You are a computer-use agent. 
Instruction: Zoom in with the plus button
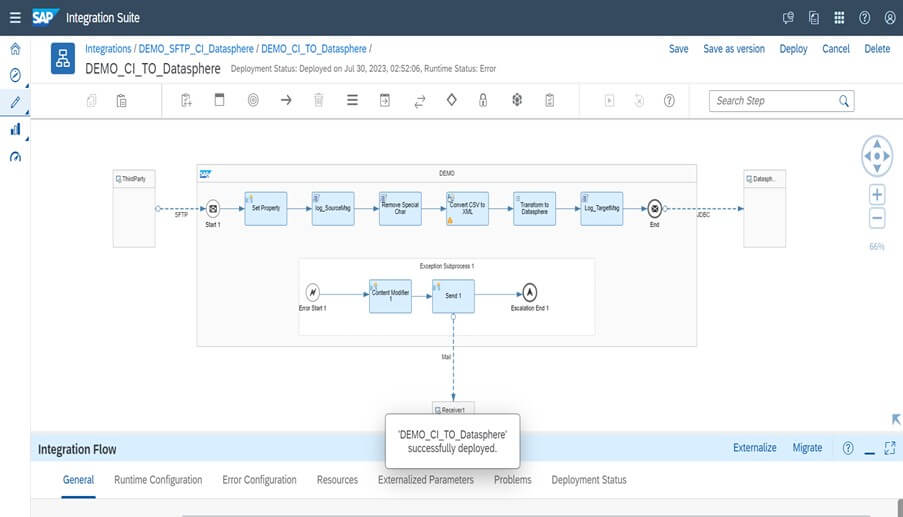[877, 195]
